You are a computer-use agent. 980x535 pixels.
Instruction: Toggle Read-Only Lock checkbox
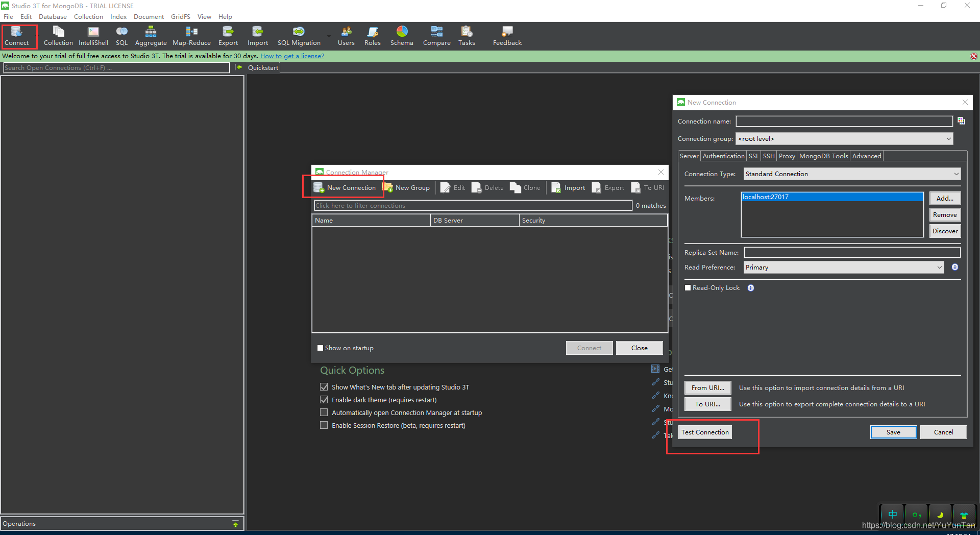coord(688,288)
